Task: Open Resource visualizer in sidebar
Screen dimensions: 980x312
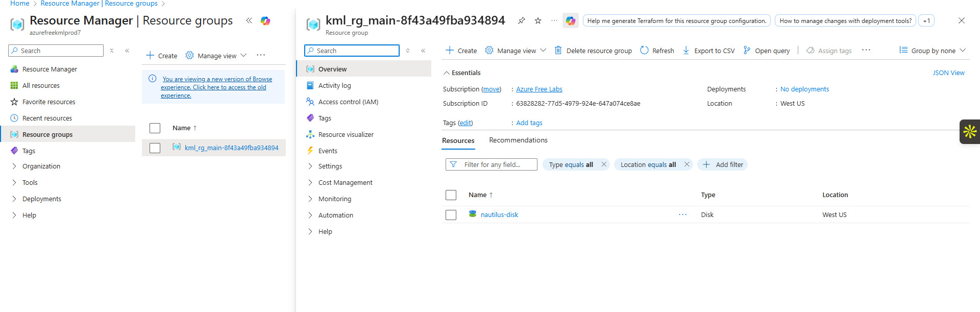Action: click(x=346, y=135)
